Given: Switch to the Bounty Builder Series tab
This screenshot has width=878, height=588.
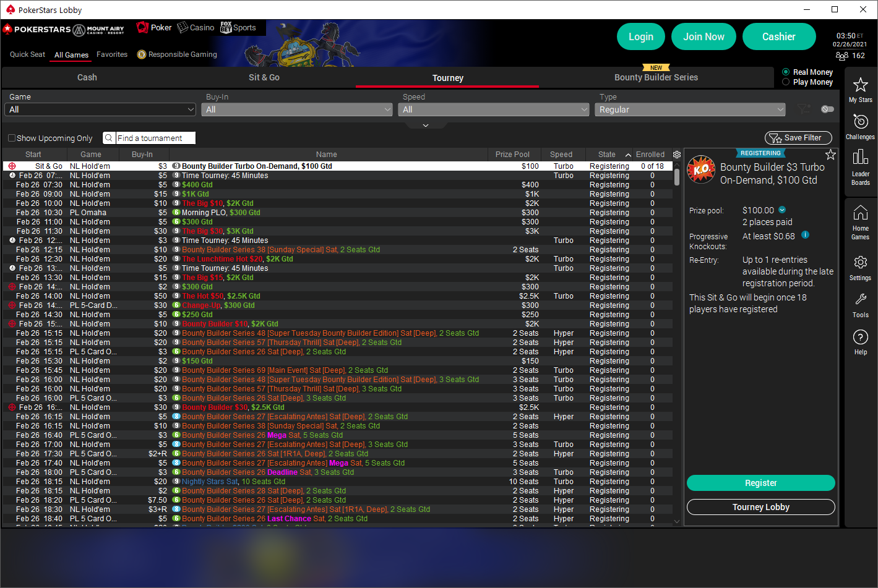Looking at the screenshot, I should pyautogui.click(x=656, y=77).
